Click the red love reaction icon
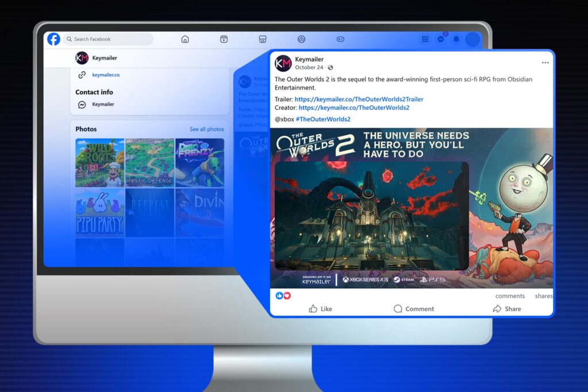Screen dimensions: 588x392 coord(287,296)
